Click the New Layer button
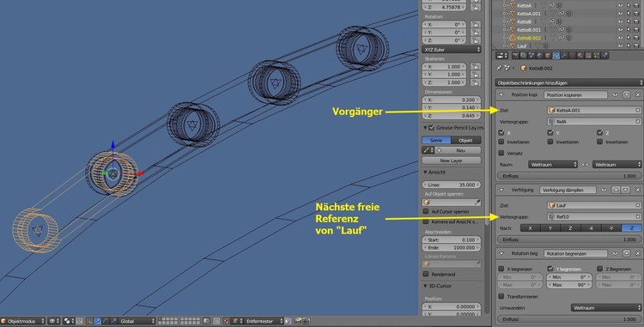Screen dimensions: 644x327 [452, 160]
